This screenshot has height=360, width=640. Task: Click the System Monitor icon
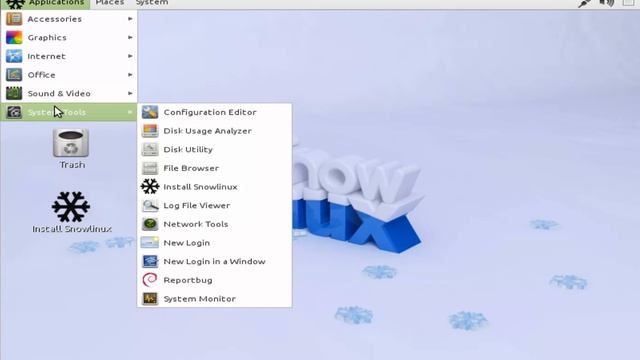pos(150,298)
